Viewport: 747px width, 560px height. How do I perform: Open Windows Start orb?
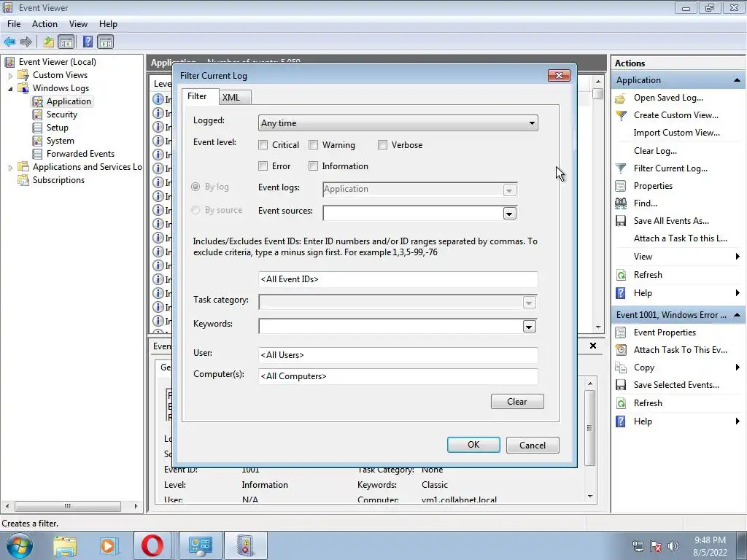pos(19,545)
